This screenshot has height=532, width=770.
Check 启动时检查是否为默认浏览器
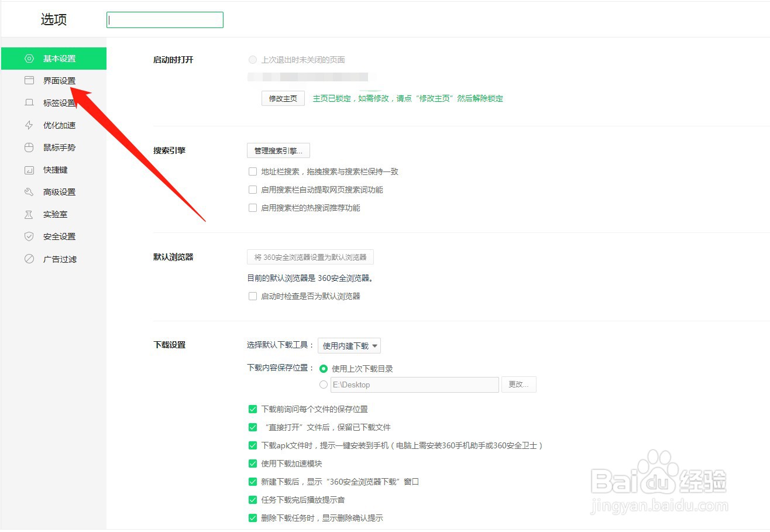(x=253, y=296)
